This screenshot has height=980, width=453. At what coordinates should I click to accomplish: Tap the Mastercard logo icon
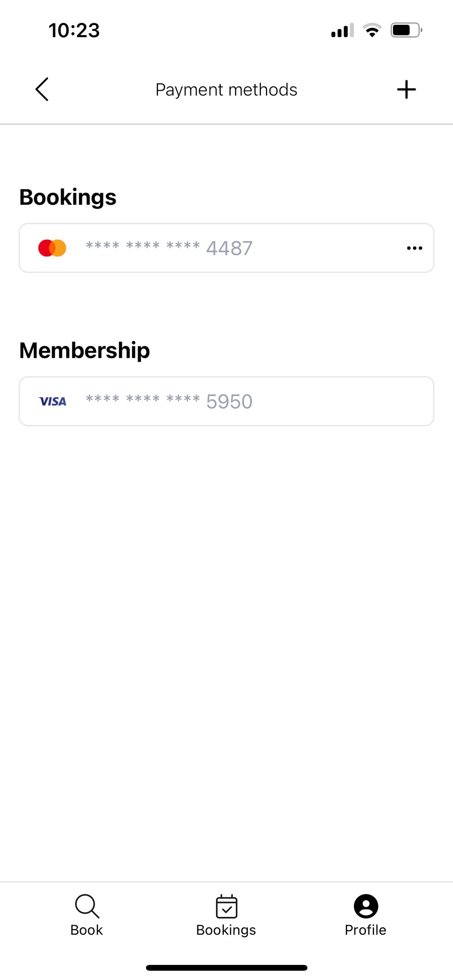52,248
